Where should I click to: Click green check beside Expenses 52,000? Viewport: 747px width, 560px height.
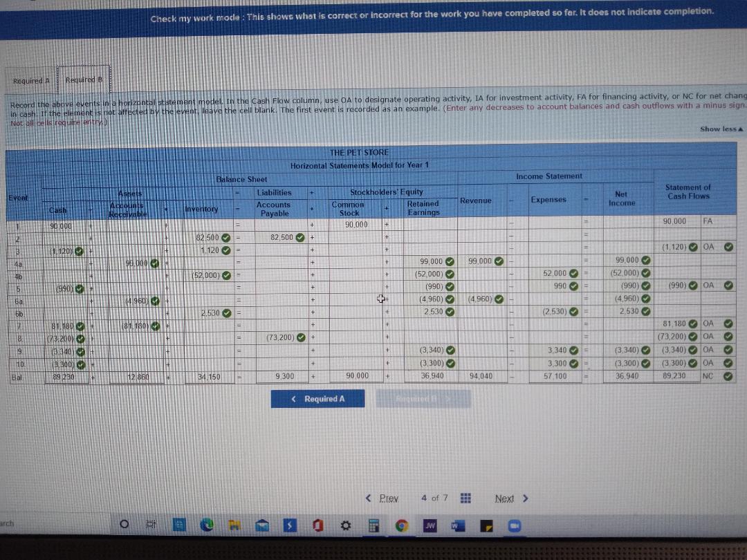coord(573,273)
